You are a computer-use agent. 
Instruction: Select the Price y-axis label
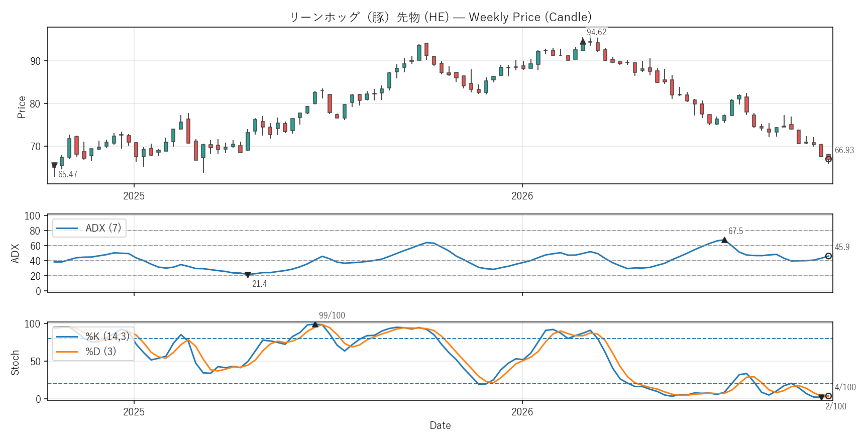(21, 107)
